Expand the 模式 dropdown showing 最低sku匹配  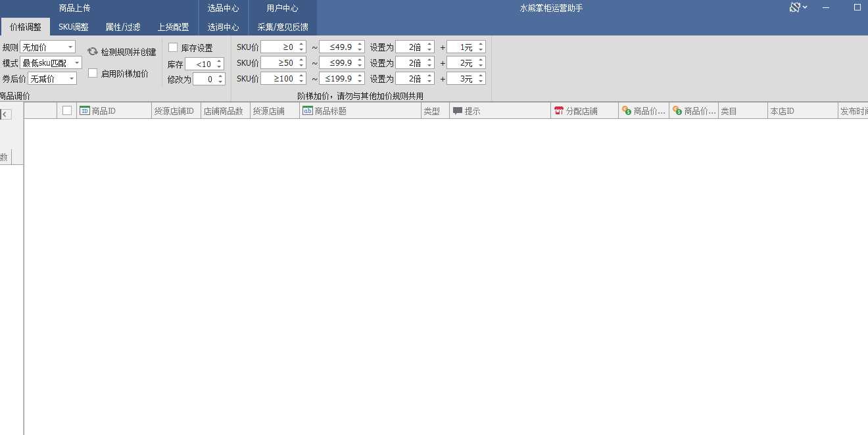coord(51,63)
